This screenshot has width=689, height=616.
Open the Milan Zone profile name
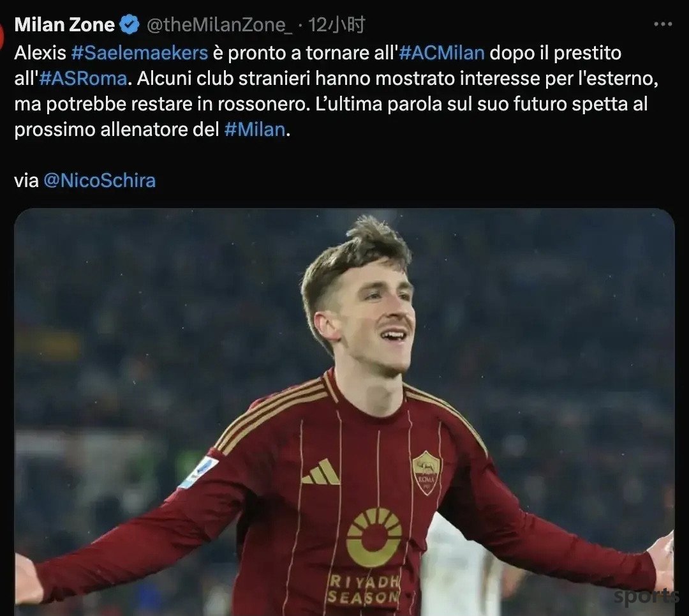pyautogui.click(x=64, y=25)
